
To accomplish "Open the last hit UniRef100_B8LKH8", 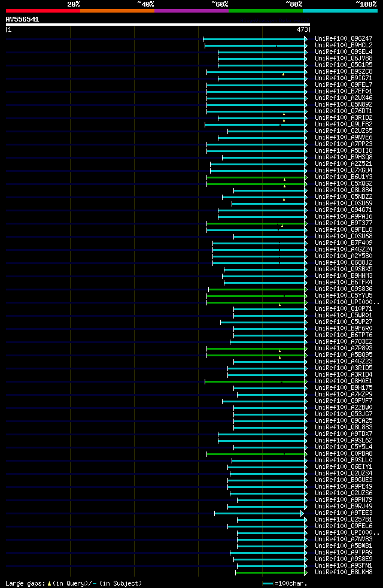I will click(344, 572).
